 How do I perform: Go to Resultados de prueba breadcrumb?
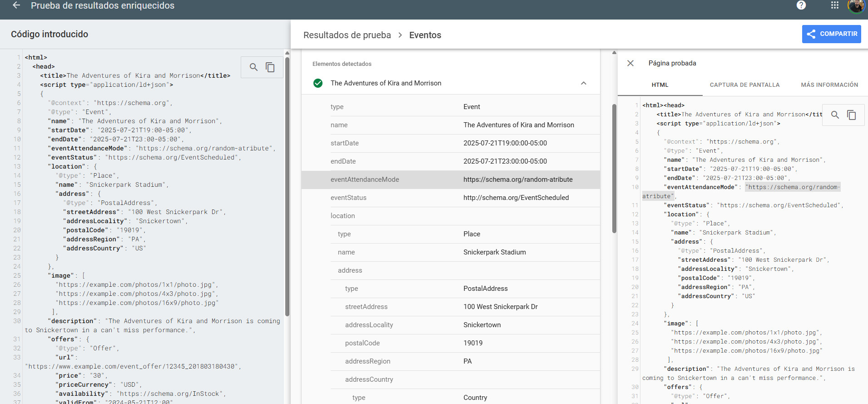(347, 35)
